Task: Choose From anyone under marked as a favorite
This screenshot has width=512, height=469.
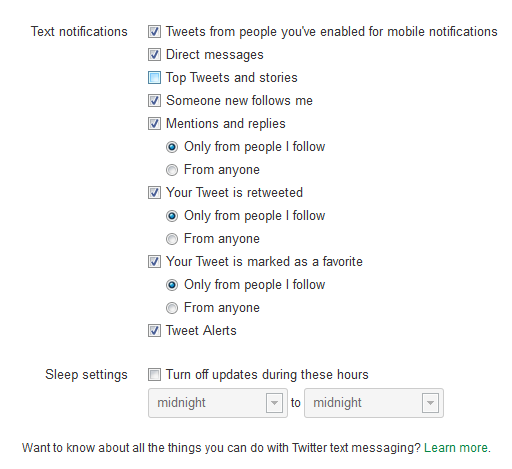Action: 172,308
